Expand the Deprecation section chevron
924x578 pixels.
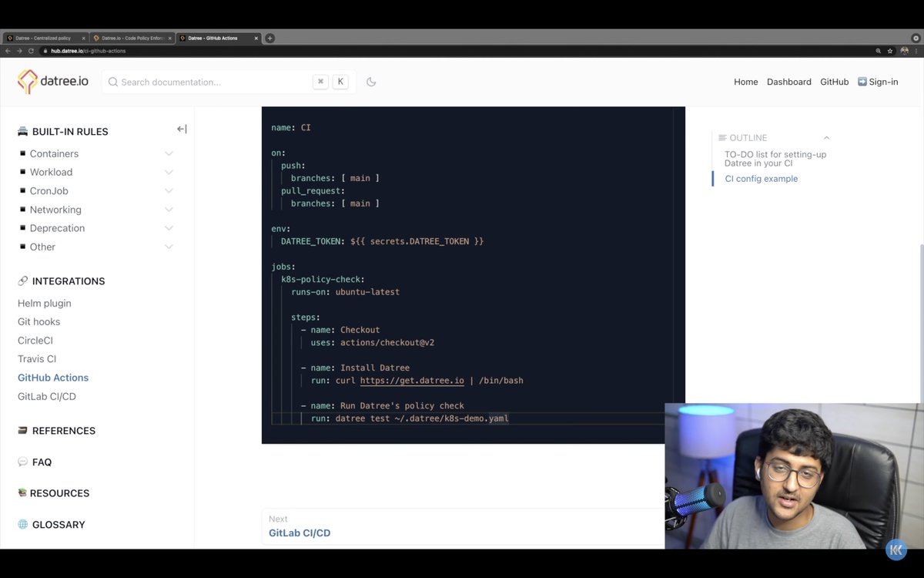169,228
